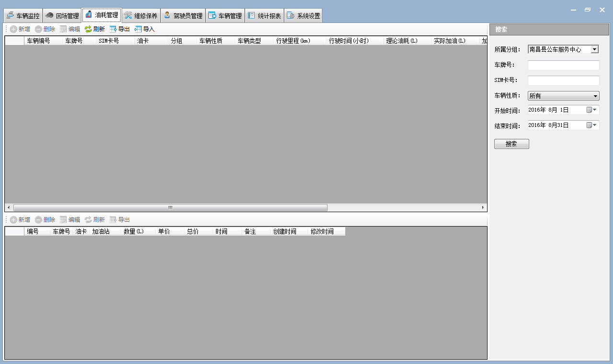This screenshot has height=364, width=613.
Task: Expand the 所属分组 group dropdown
Action: coord(594,49)
